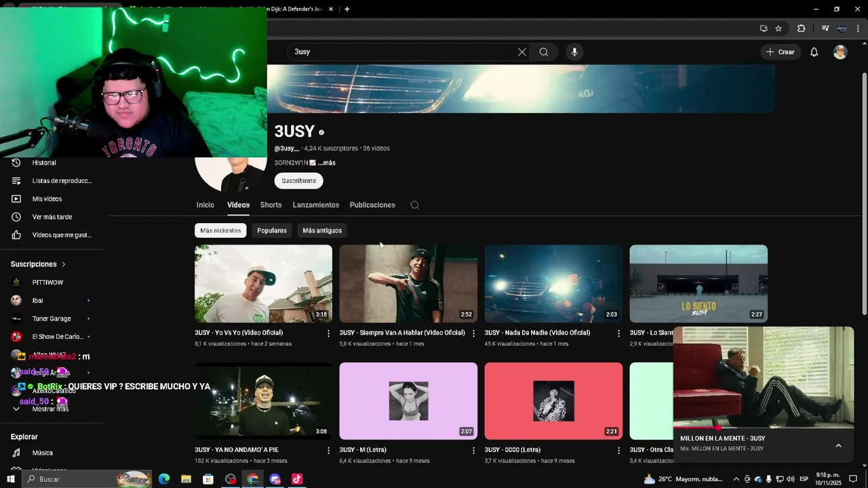Sort videos by Más antiguos

322,230
